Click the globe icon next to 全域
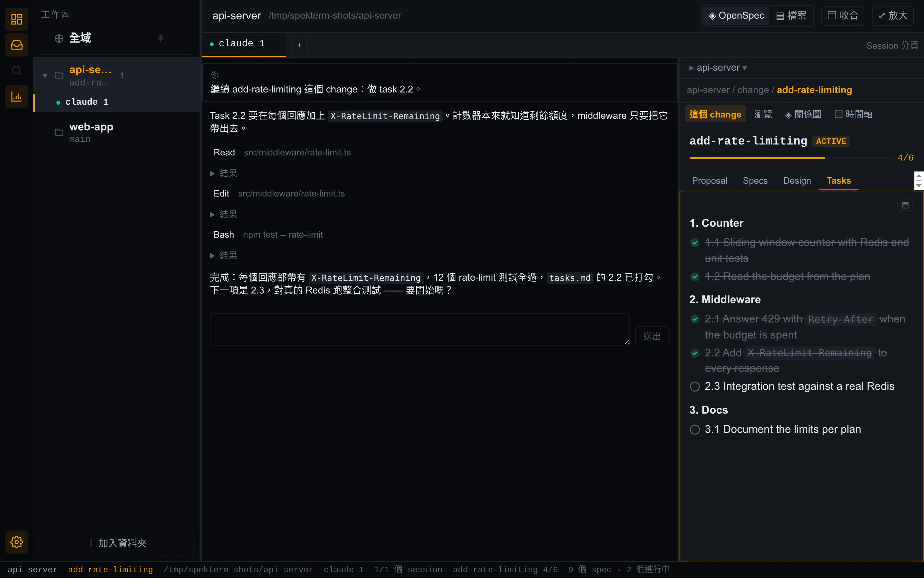This screenshot has width=924, height=578. pos(59,38)
